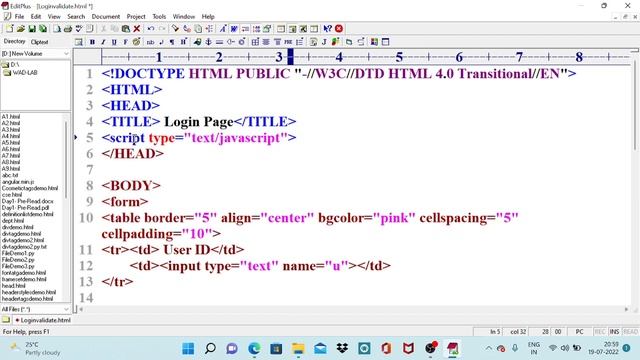
Task: Open File Explorer from taskbar
Action: pos(298,348)
